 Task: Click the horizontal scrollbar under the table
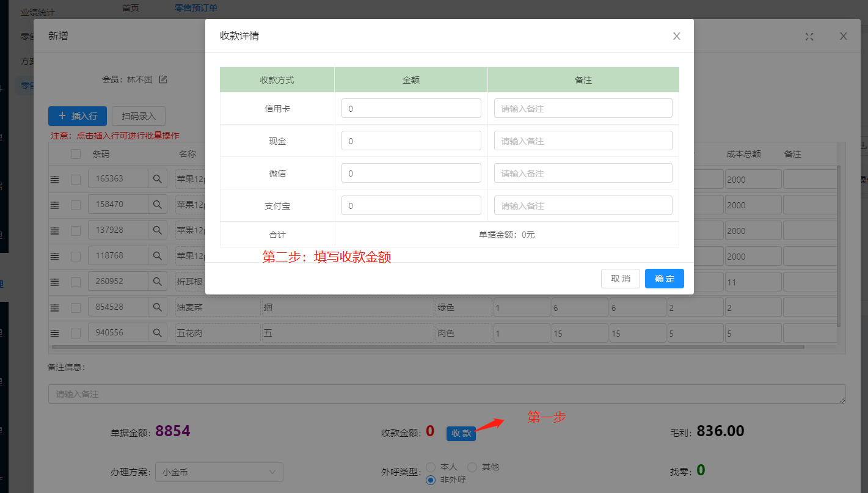(x=428, y=347)
